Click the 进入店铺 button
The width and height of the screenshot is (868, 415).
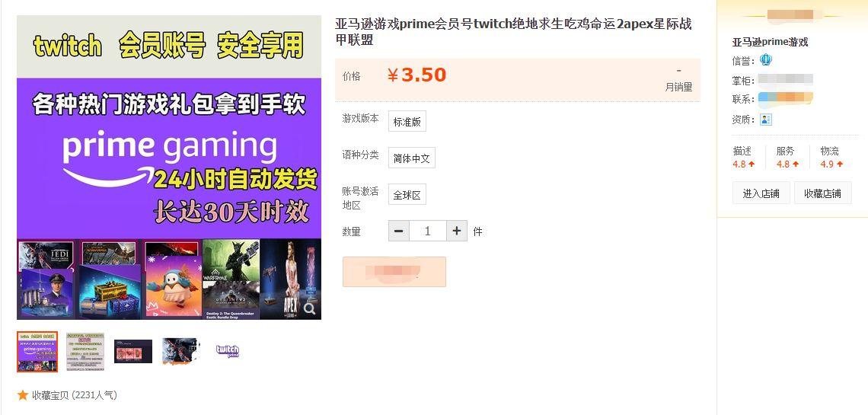point(761,193)
